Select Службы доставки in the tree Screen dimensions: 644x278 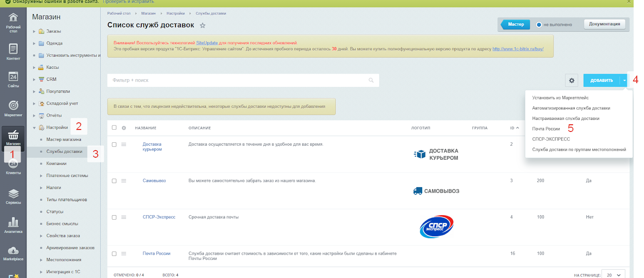(64, 152)
